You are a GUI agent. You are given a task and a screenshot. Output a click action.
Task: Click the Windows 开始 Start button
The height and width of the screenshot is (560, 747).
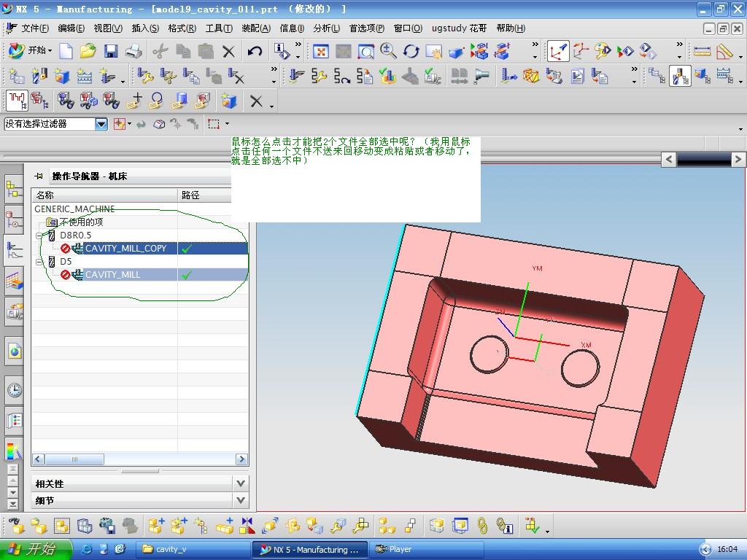[35, 549]
